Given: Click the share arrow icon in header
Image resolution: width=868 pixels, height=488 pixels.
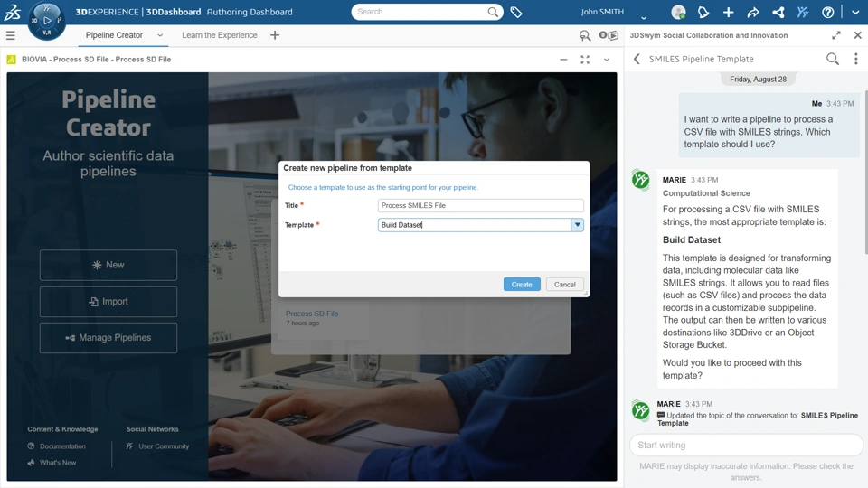Looking at the screenshot, I should 753,12.
